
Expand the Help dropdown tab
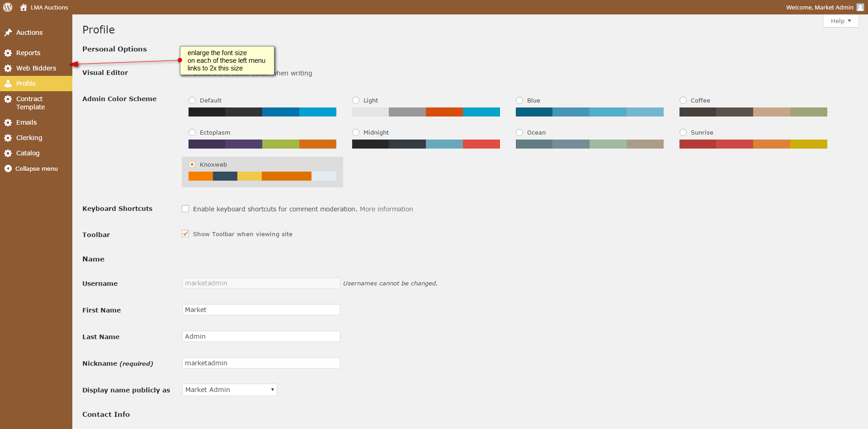841,21
